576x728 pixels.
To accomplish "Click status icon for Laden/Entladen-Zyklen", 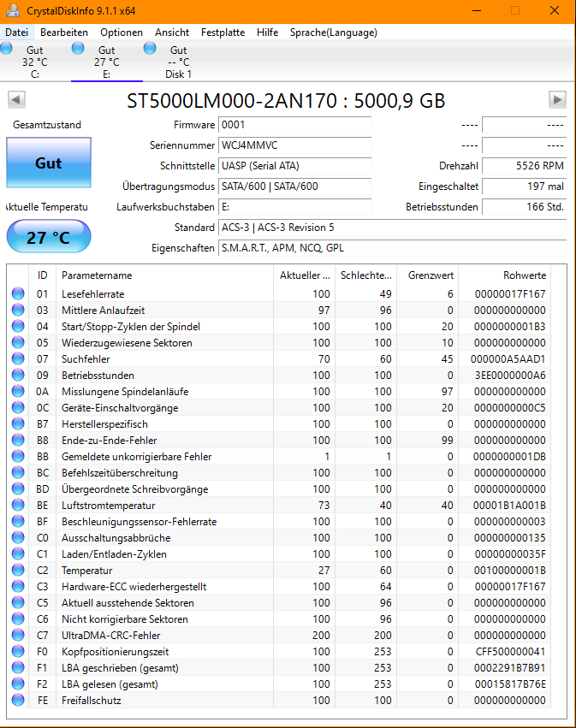I will 18,553.
